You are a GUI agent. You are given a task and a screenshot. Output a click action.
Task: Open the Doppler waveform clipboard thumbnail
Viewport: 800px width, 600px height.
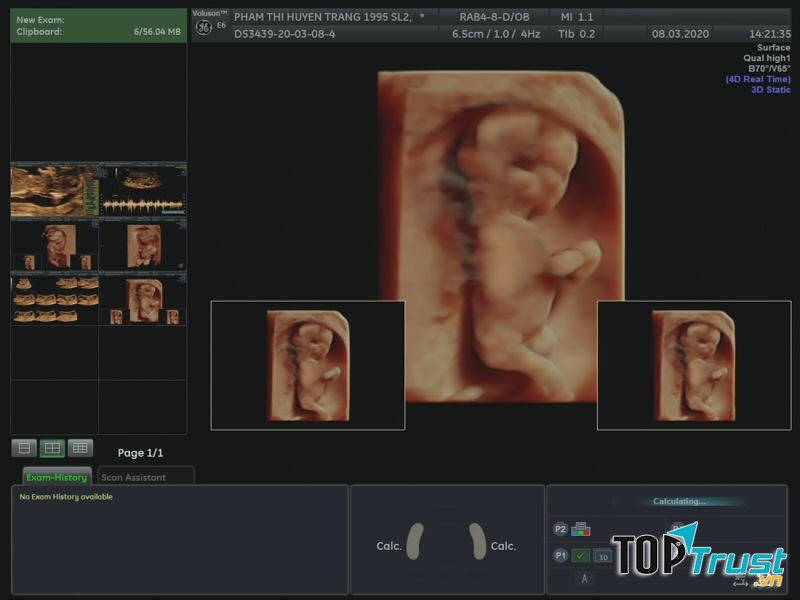(143, 190)
